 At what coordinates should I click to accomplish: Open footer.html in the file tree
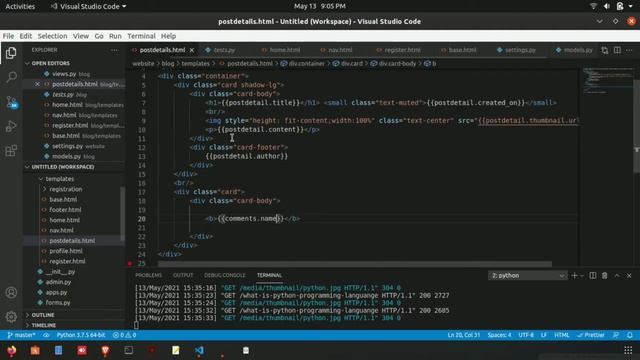pos(65,210)
